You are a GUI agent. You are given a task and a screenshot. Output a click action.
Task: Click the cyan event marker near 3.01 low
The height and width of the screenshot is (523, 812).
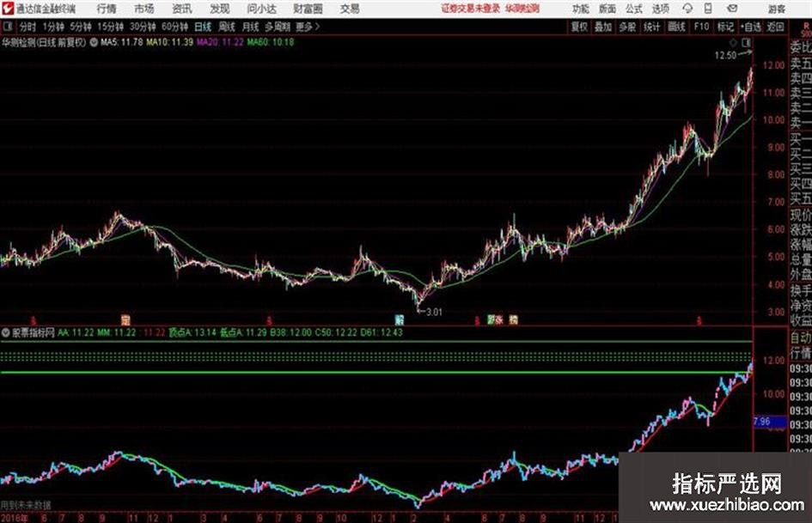[x=400, y=320]
